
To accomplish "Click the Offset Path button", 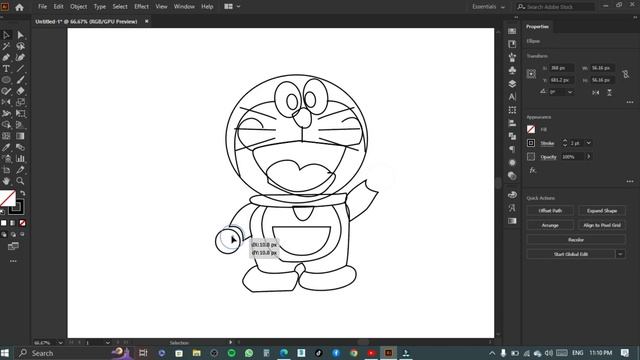I will (550, 211).
